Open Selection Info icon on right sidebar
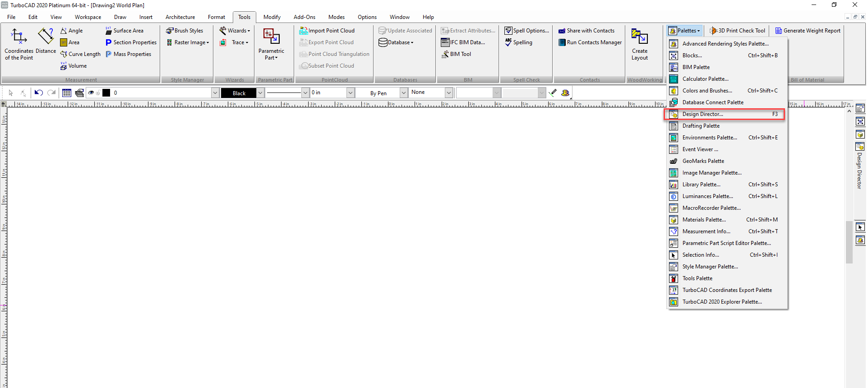 click(x=860, y=227)
